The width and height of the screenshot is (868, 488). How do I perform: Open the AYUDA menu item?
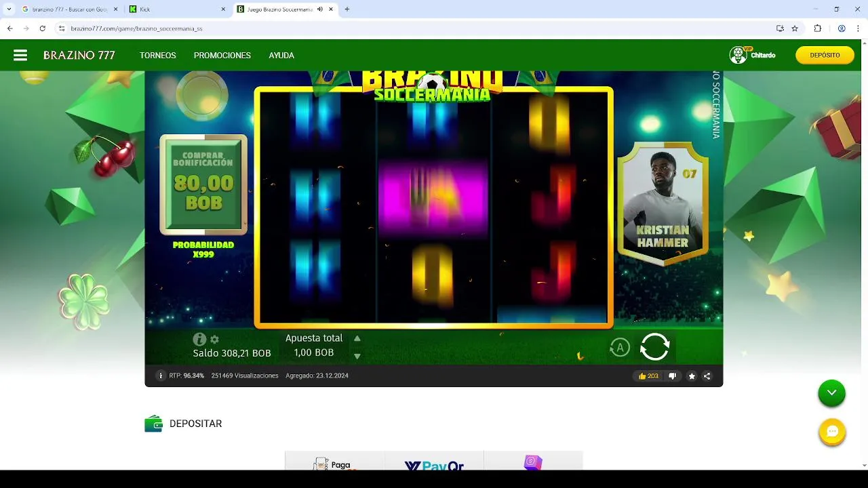click(281, 56)
